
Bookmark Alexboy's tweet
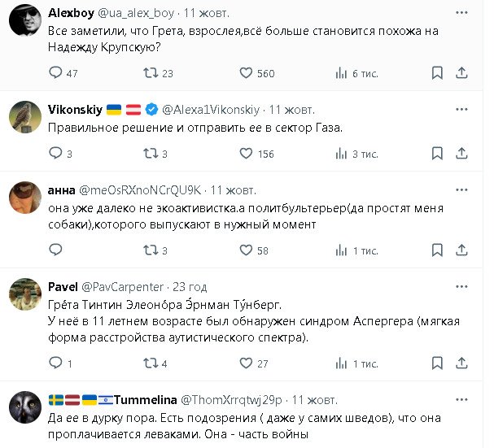[437, 74]
